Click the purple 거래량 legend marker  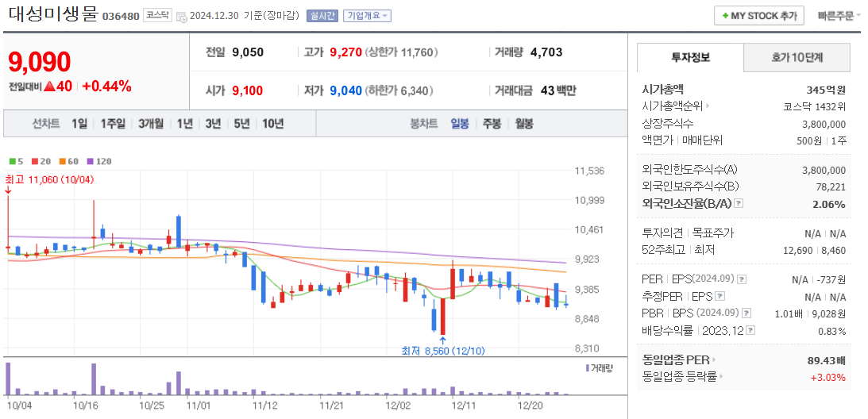(588, 367)
